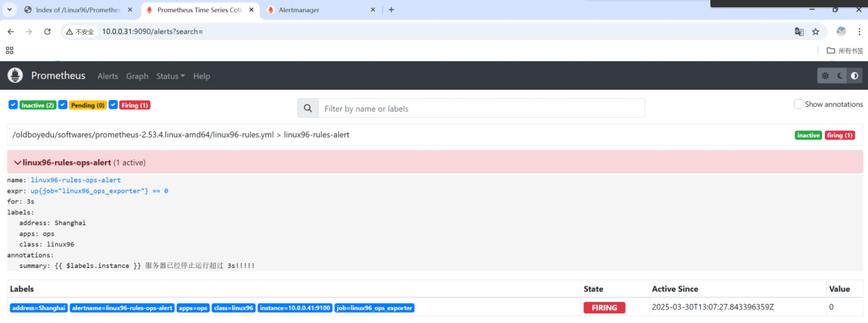Viewport: 868px width, 323px height.
Task: Click the translate page icon
Action: click(799, 32)
